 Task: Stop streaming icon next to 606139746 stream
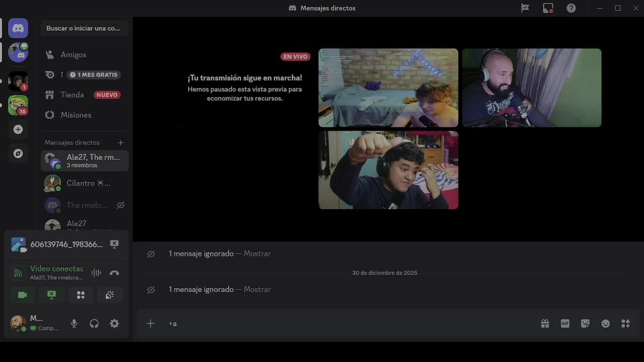point(114,244)
